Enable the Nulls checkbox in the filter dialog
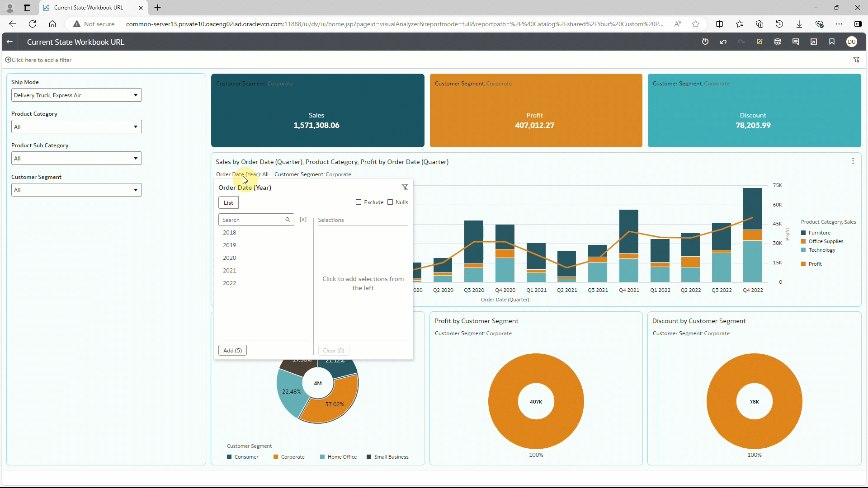 [391, 202]
